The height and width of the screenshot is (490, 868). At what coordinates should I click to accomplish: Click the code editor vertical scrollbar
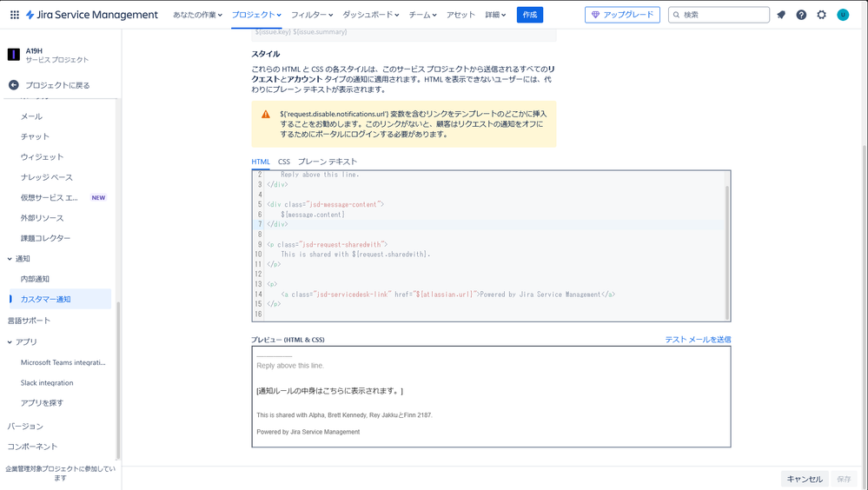(x=727, y=252)
